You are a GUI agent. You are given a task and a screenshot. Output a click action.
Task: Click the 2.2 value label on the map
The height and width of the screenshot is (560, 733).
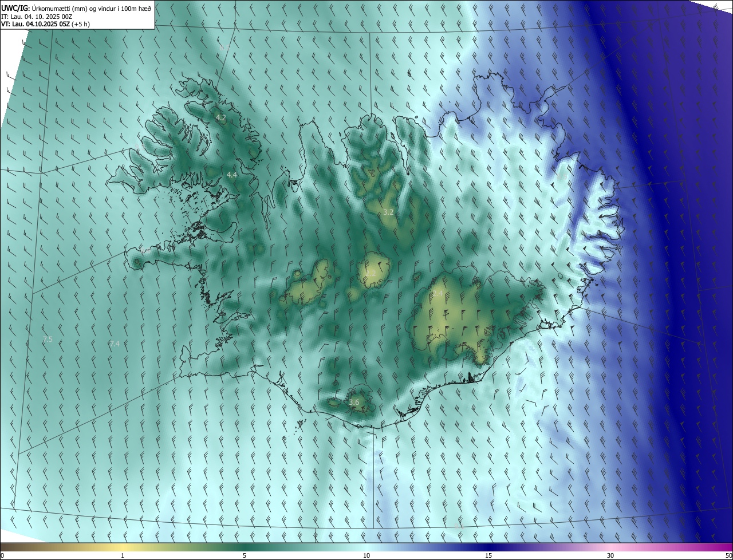(x=371, y=273)
